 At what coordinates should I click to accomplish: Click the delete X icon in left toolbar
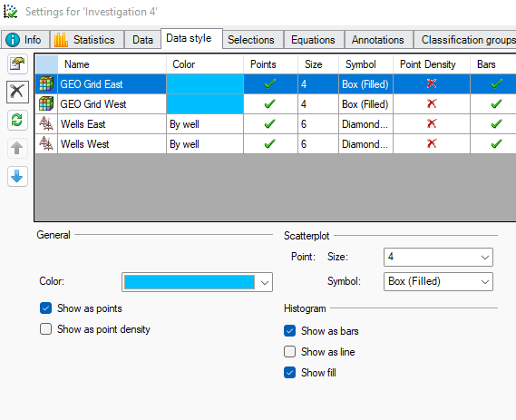(x=17, y=92)
